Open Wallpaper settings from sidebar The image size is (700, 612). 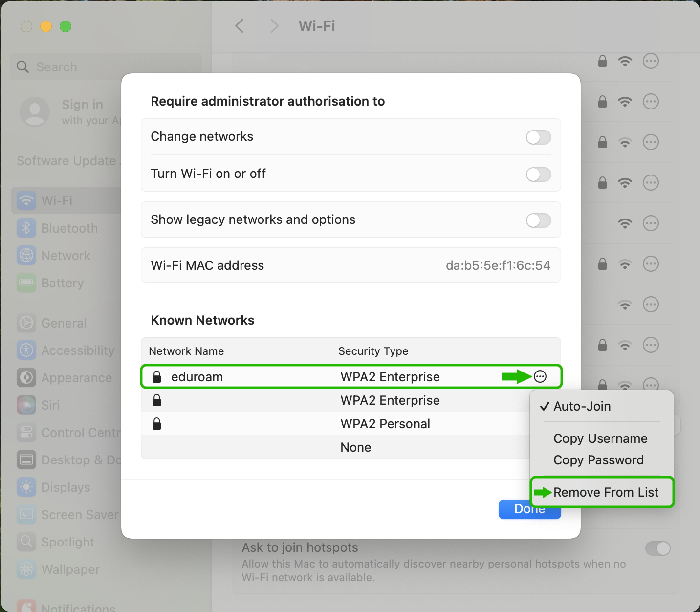pos(70,569)
